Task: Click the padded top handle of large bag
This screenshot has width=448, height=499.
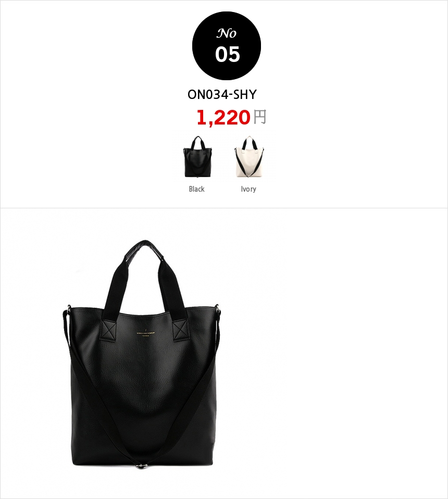Action: coord(145,248)
